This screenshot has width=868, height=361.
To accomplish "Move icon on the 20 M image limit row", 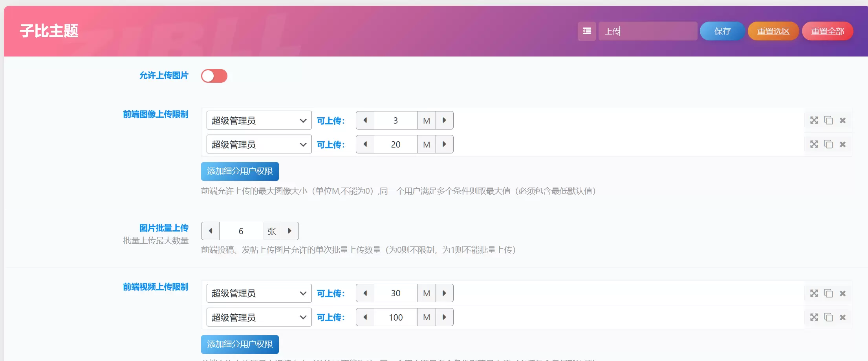I will 814,144.
